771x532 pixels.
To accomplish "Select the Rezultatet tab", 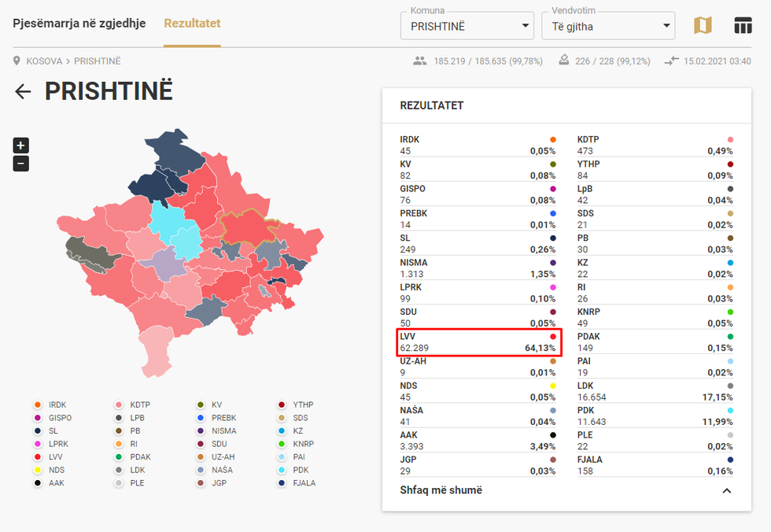I will 192,24.
